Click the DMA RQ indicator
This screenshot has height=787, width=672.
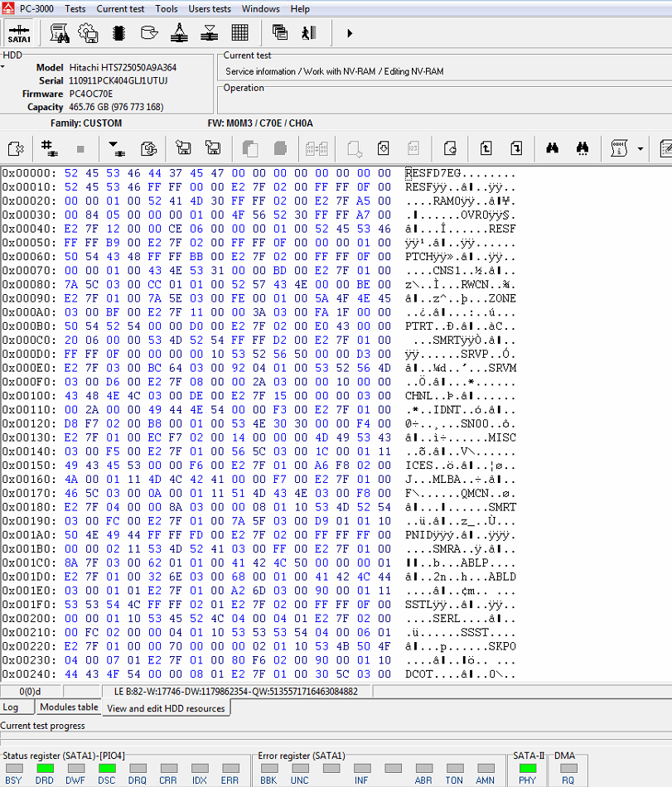point(568,768)
